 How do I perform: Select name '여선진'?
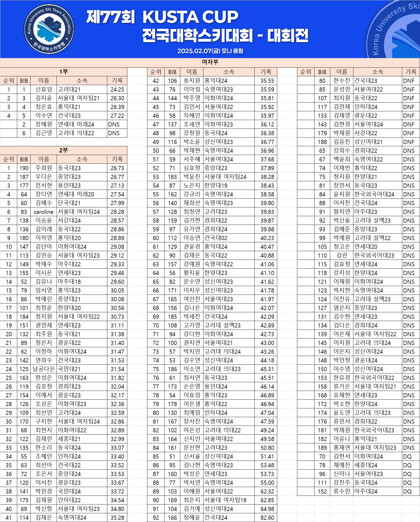(192, 299)
